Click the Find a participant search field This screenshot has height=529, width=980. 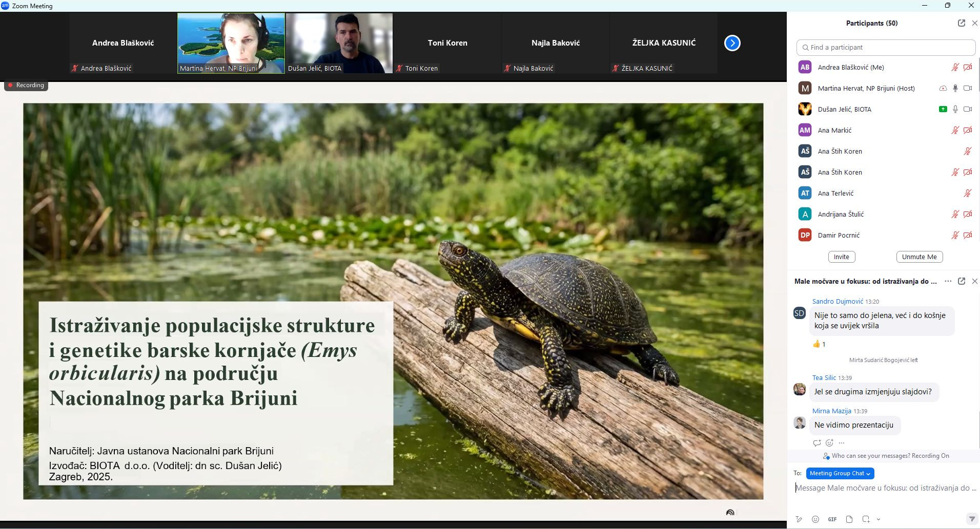[886, 47]
